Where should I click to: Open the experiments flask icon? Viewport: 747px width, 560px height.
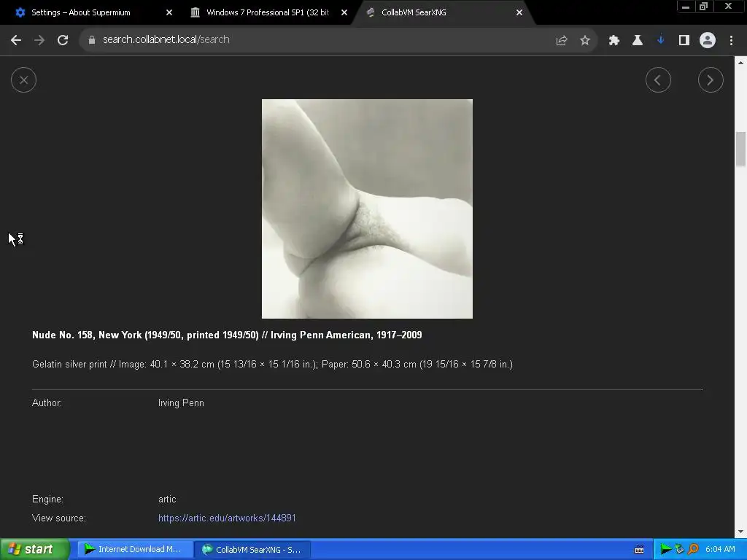point(637,41)
